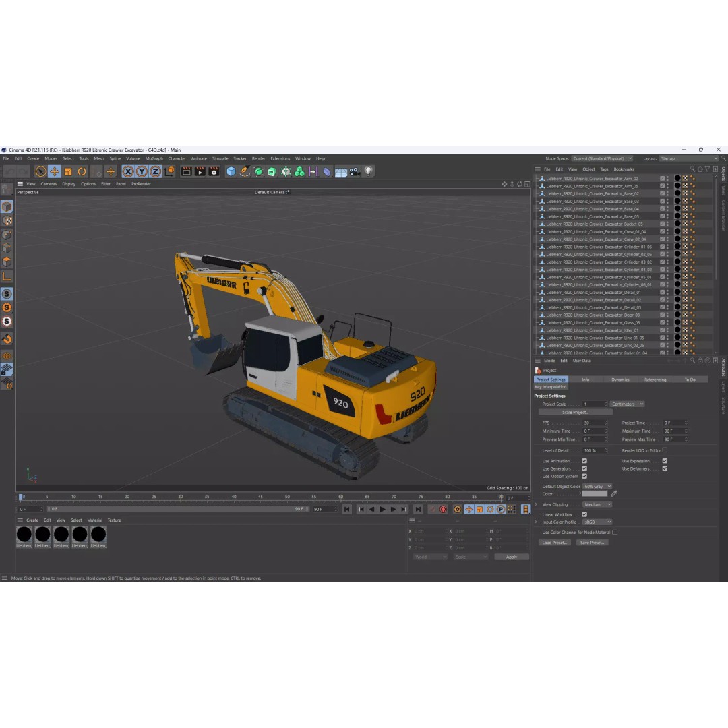728x728 pixels.
Task: Open Centimeters unit dropdown
Action: click(x=628, y=404)
